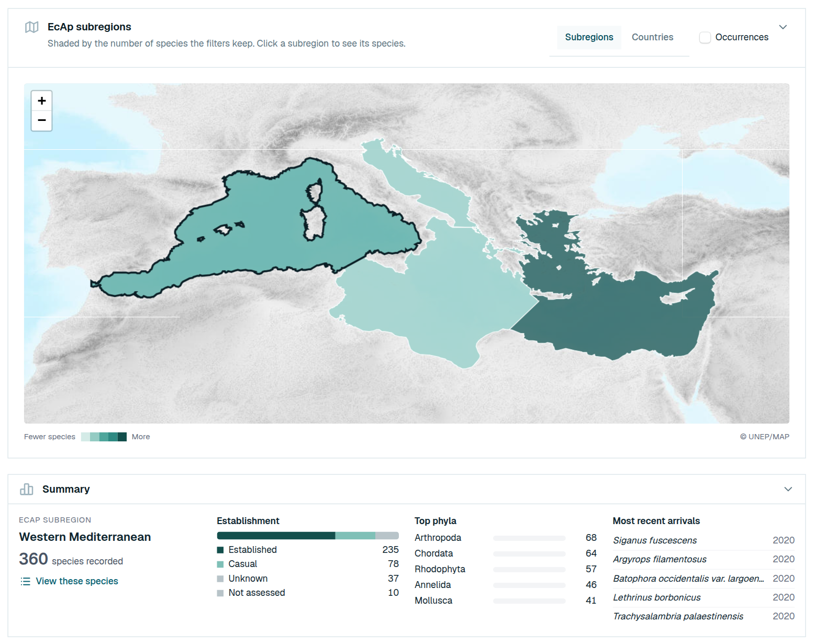Collapse the Summary panel
Screen dimensions: 814x644
(x=788, y=489)
